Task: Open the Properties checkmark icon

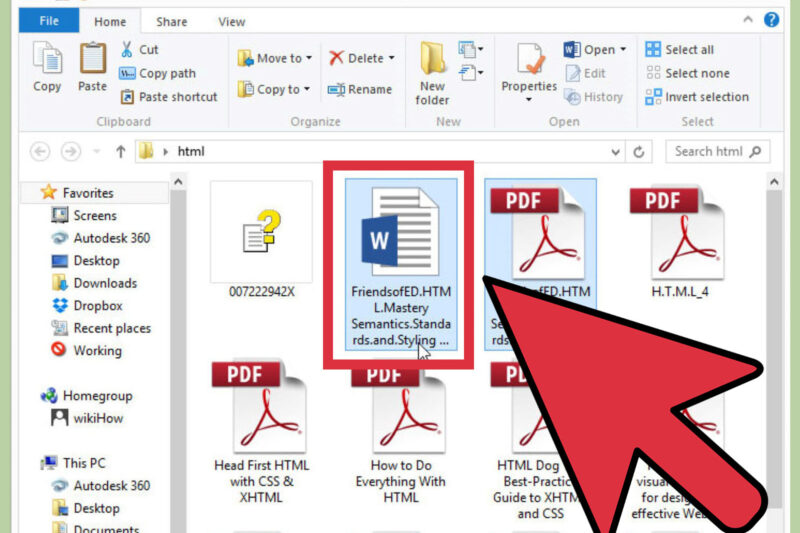Action: [529, 58]
